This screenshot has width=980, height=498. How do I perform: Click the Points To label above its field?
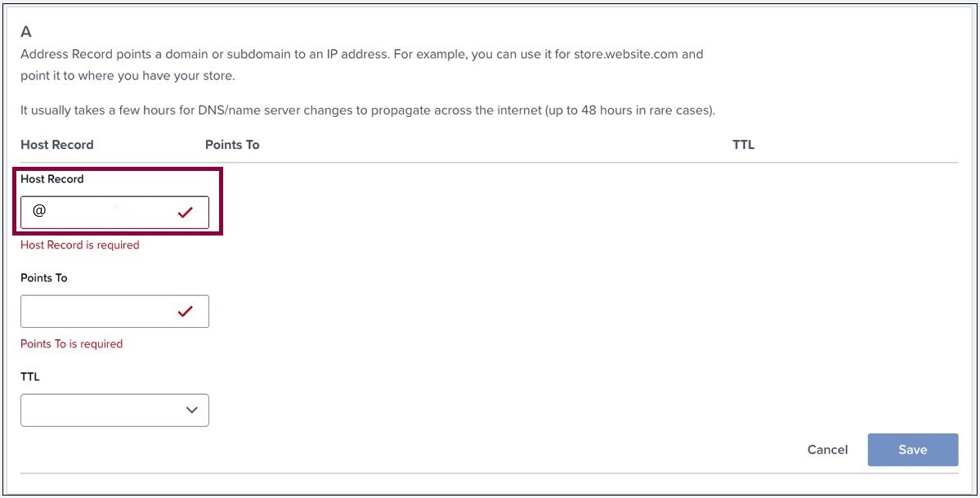click(44, 278)
